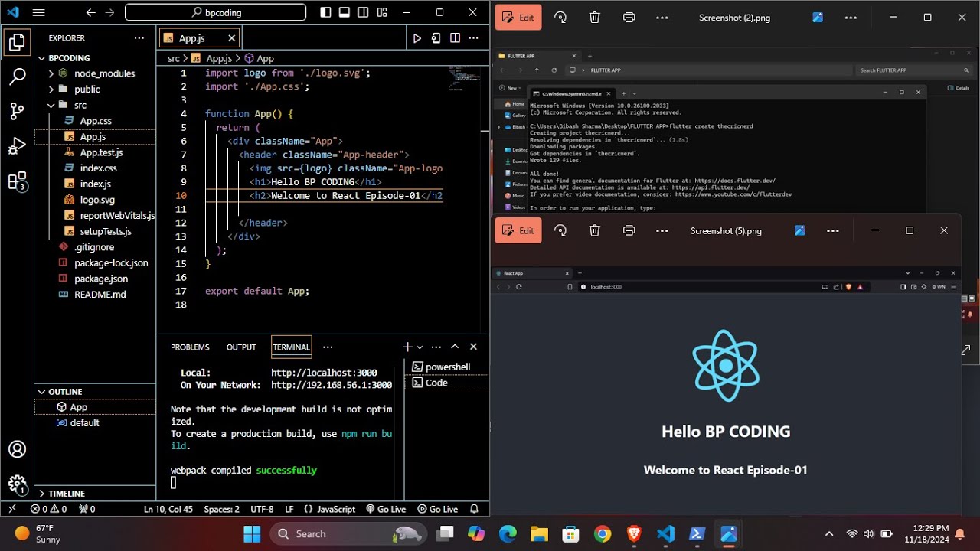
Task: Click Edit in Screenshot (2).png window
Action: (518, 18)
